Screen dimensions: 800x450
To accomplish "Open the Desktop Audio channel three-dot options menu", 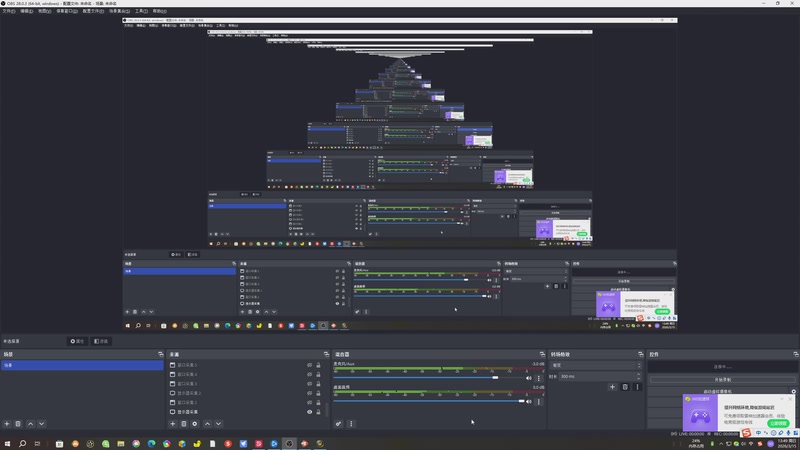I will tap(538, 402).
